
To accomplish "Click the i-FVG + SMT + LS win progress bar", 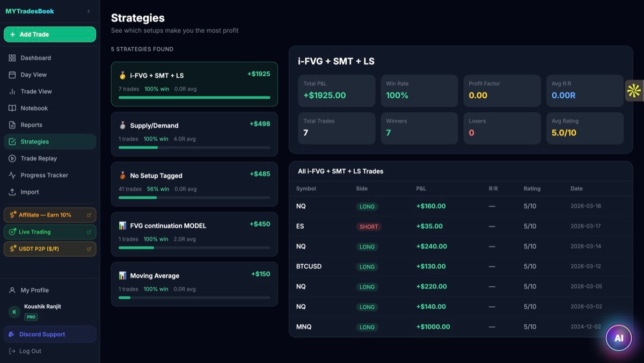I will point(194,97).
